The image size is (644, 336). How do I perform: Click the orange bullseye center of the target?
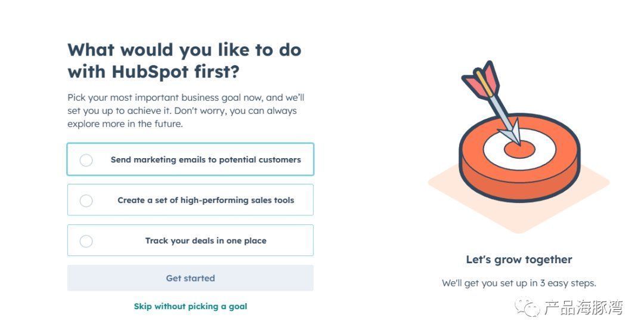[519, 150]
